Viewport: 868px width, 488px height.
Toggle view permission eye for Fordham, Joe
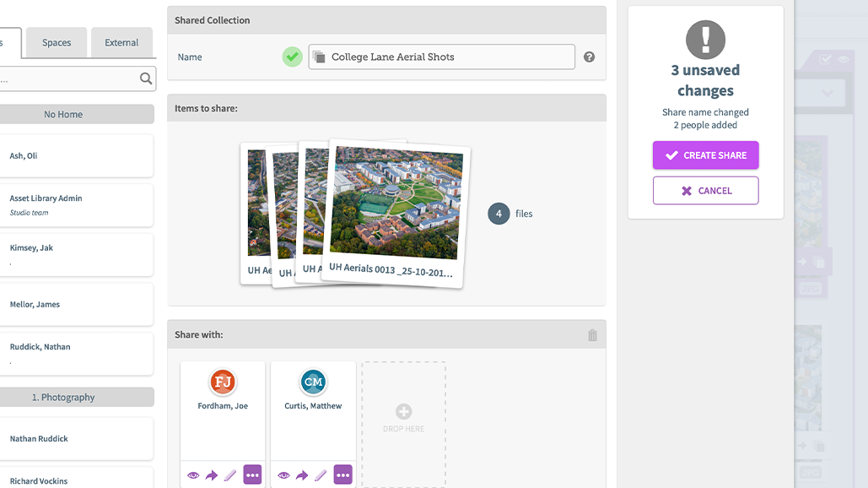(193, 475)
